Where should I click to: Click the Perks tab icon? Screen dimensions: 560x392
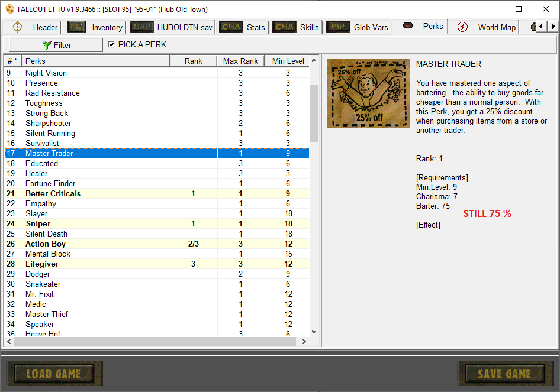(x=408, y=25)
